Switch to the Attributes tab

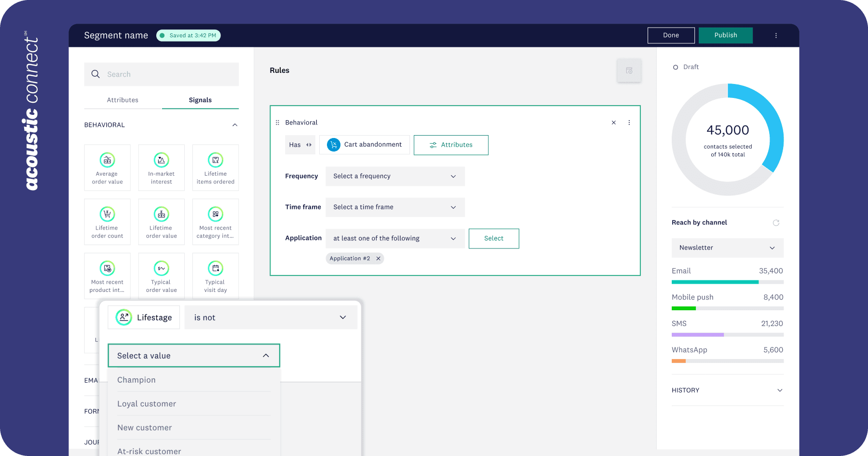(122, 100)
